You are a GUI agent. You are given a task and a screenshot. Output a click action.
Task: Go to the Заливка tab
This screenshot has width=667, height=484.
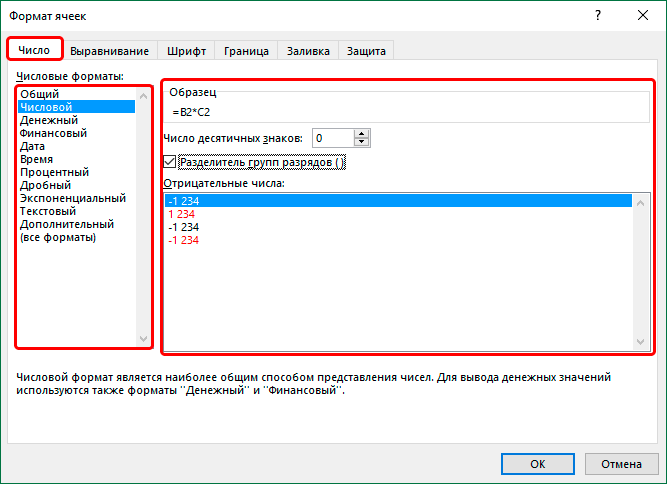(x=308, y=51)
